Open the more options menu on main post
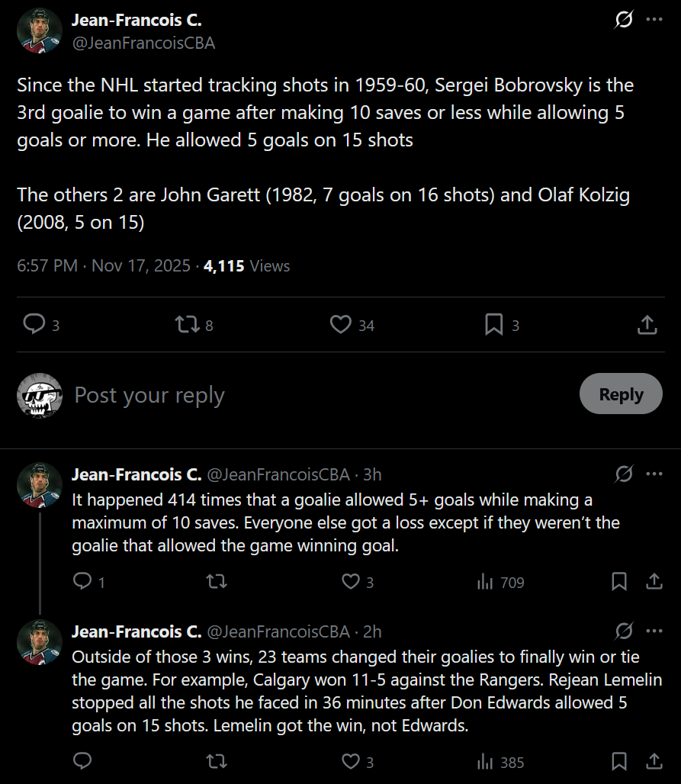Screen dimensions: 681x784 pyautogui.click(x=654, y=20)
